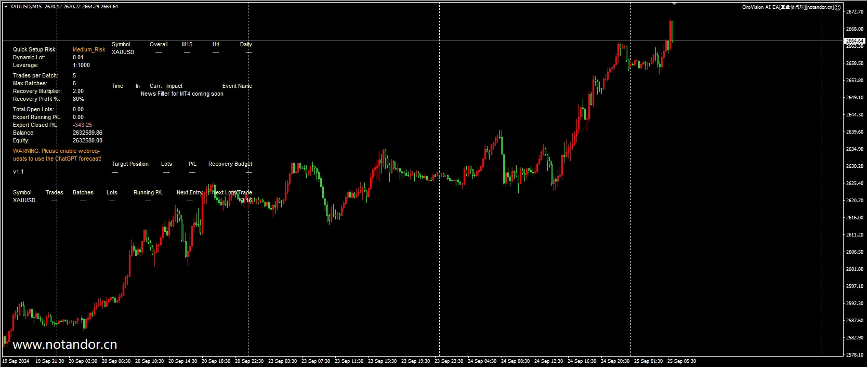Click the Max Batches value 6

(74, 84)
